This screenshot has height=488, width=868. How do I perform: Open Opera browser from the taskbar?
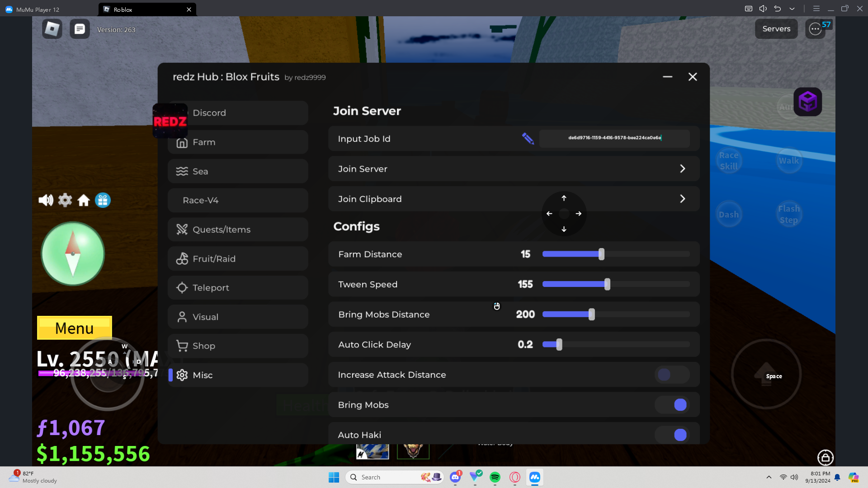(515, 477)
